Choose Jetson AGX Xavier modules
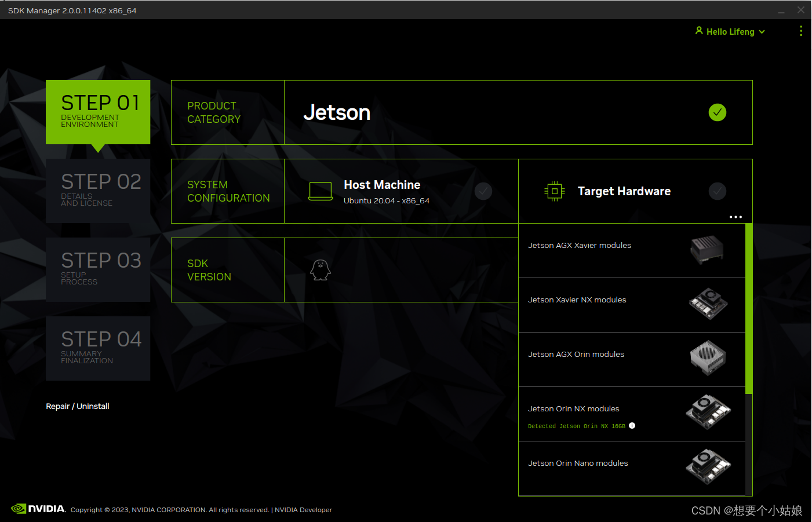The height and width of the screenshot is (522, 812). [632, 251]
